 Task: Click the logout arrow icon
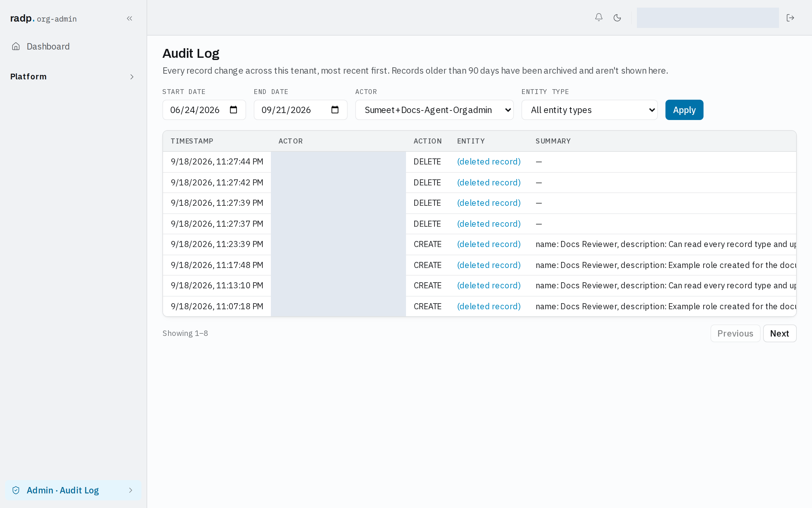click(x=790, y=18)
